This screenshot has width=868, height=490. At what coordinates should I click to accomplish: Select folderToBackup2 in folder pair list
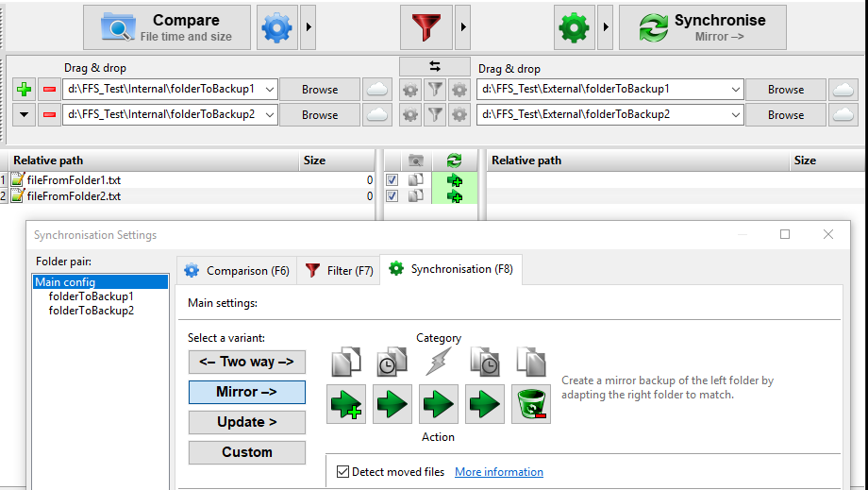tap(92, 311)
